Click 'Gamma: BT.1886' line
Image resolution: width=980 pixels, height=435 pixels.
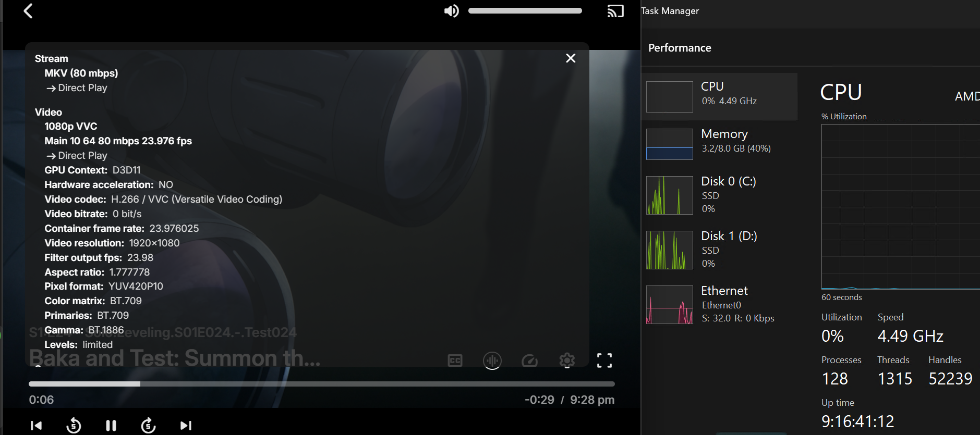(x=84, y=330)
